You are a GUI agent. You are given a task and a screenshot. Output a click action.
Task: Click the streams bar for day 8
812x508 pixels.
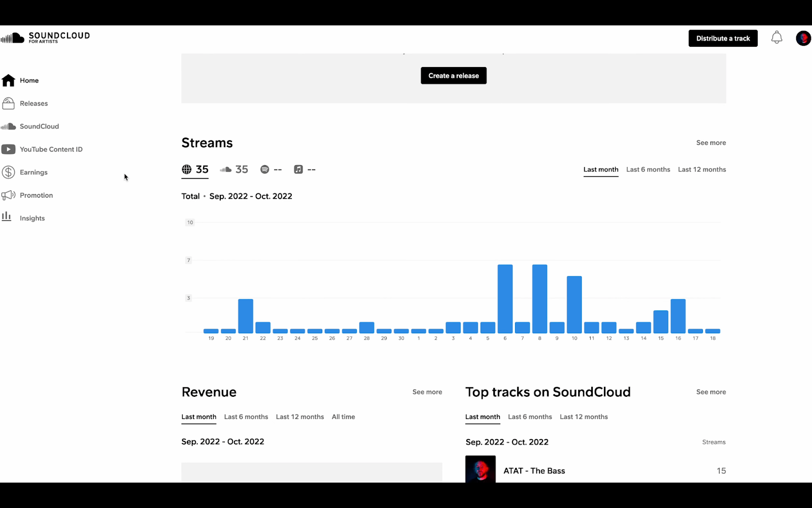(x=539, y=299)
